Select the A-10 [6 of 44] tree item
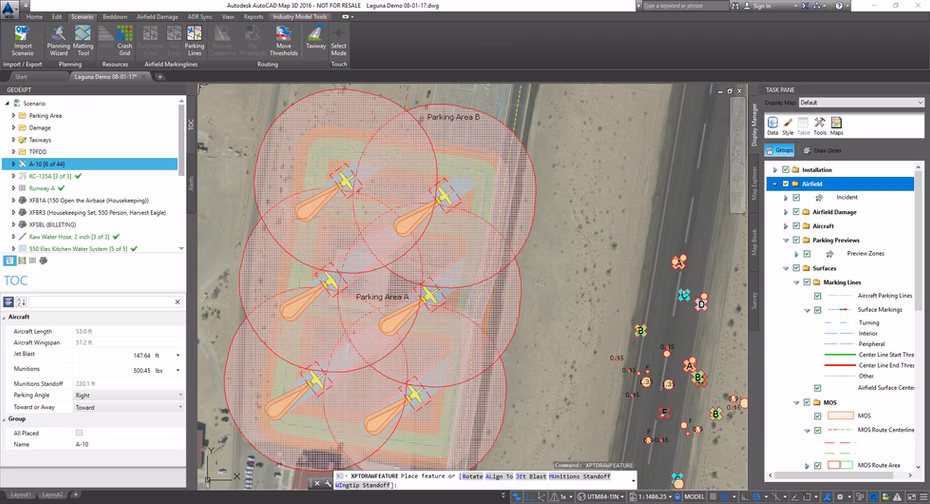 [89, 164]
